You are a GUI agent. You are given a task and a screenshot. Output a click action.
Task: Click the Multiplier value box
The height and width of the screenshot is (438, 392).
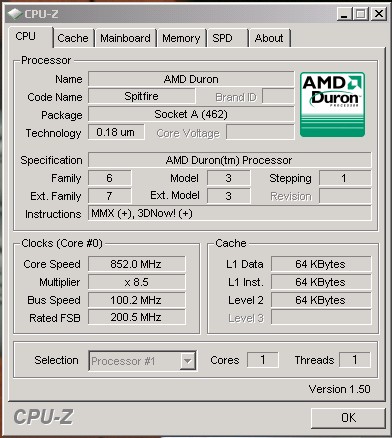(x=136, y=282)
